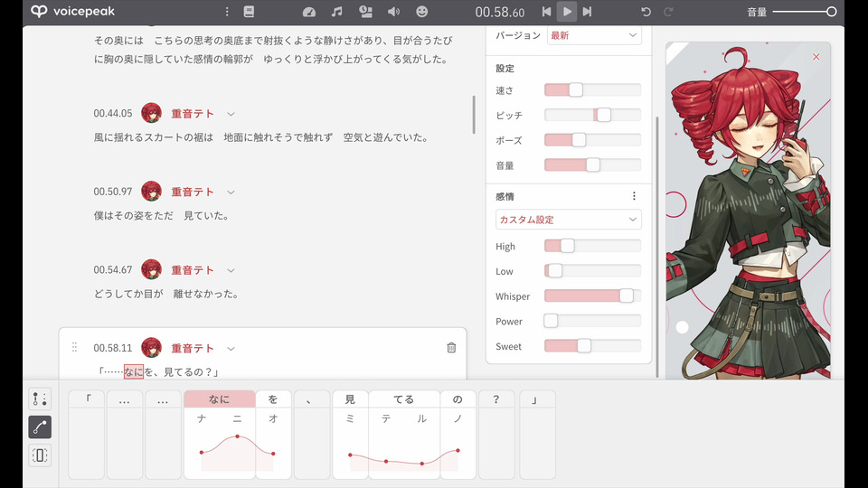This screenshot has width=868, height=488.
Task: Click the 00.58.60 time display
Action: pos(500,12)
